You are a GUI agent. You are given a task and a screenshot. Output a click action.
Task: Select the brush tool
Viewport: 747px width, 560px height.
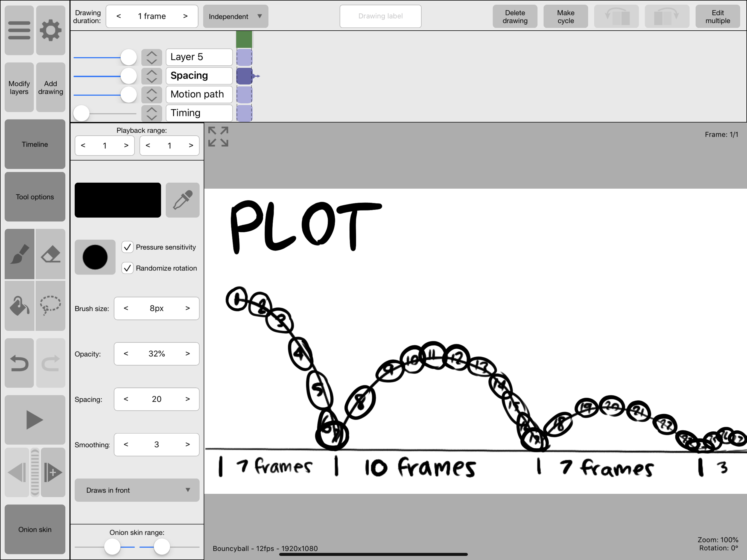(20, 254)
